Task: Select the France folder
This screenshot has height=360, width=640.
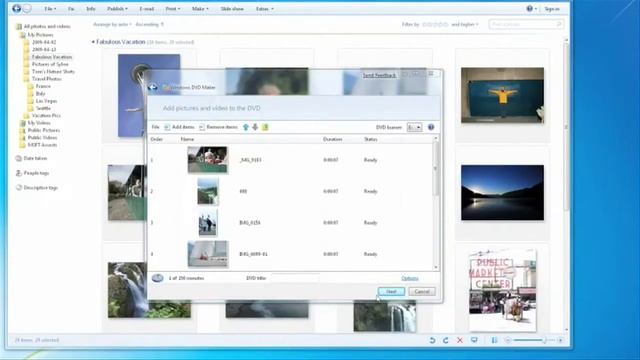Action: [43, 86]
